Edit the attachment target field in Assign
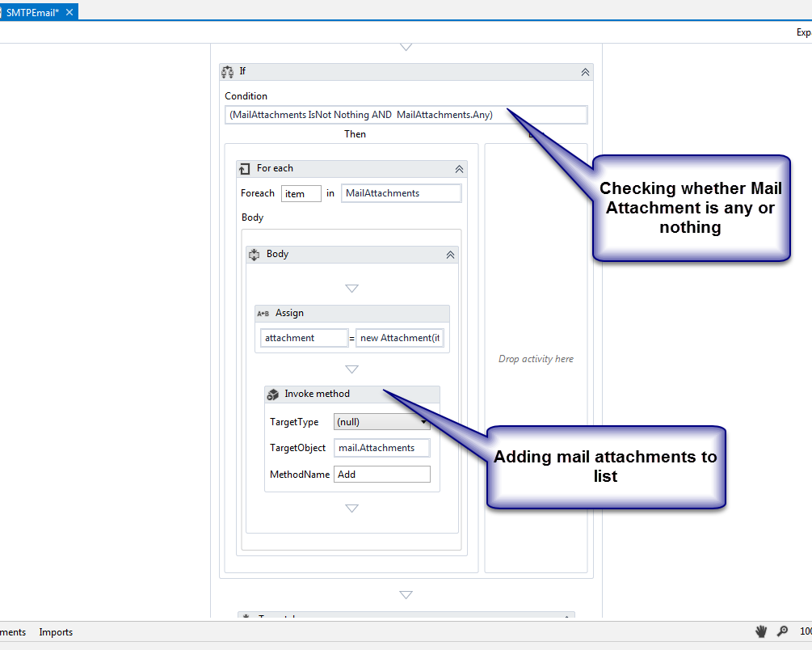 pos(304,338)
